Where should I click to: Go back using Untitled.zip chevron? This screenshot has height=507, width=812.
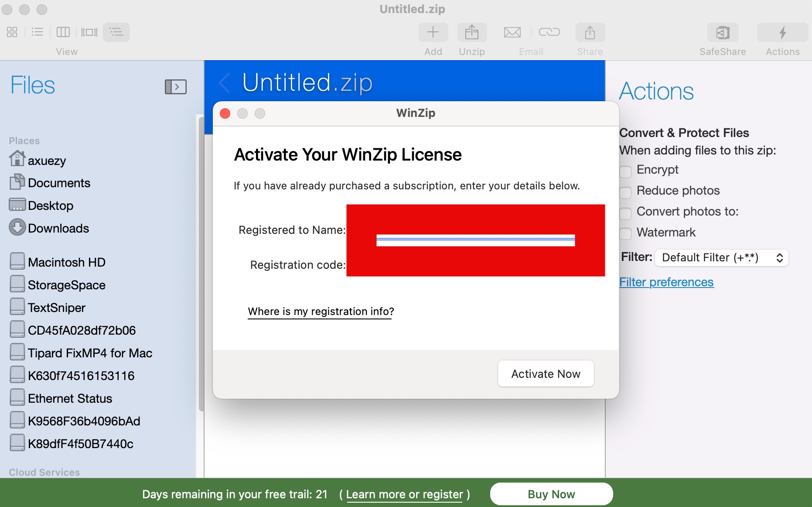tap(224, 83)
